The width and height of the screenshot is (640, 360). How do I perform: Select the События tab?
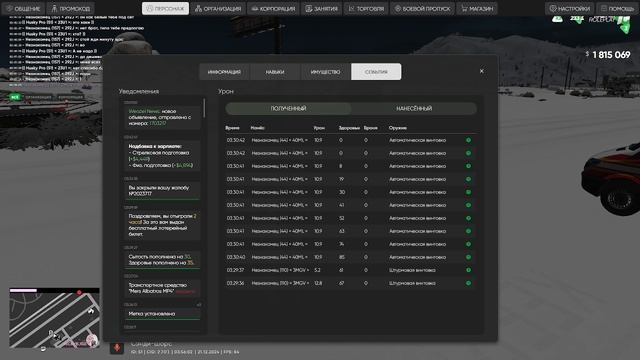point(376,72)
